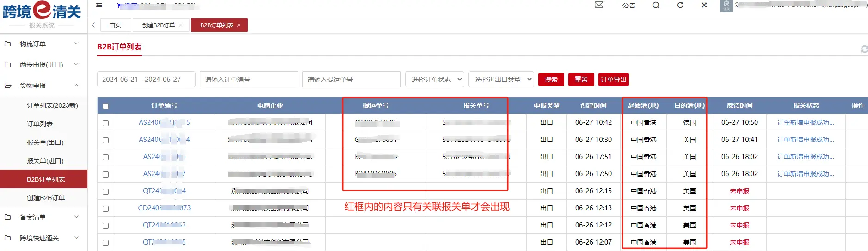Click the folder icon beside 物流订单
868x251 pixels.
click(x=8, y=44)
